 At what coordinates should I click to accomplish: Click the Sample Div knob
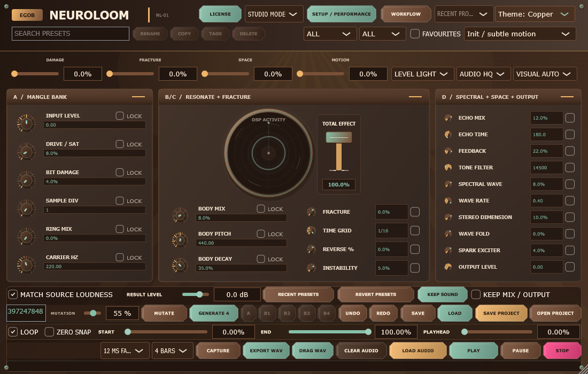(x=26, y=208)
